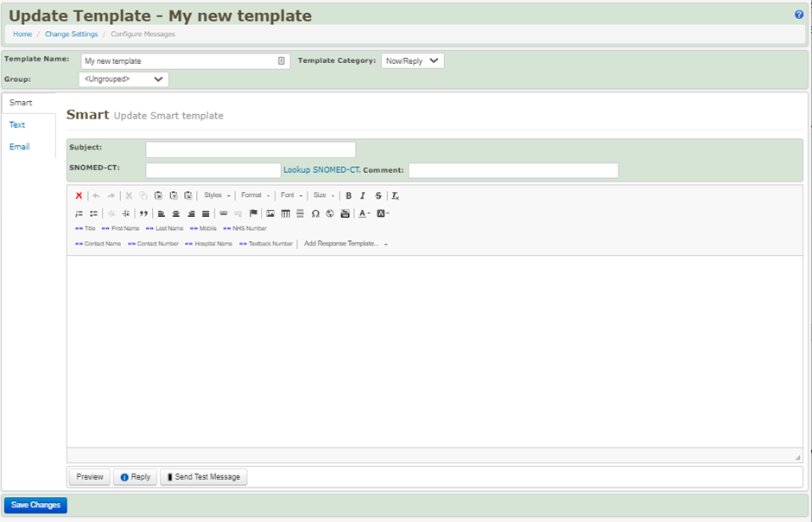Image resolution: width=812 pixels, height=522 pixels.
Task: Click the red X icon in toolbar
Action: pos(79,196)
